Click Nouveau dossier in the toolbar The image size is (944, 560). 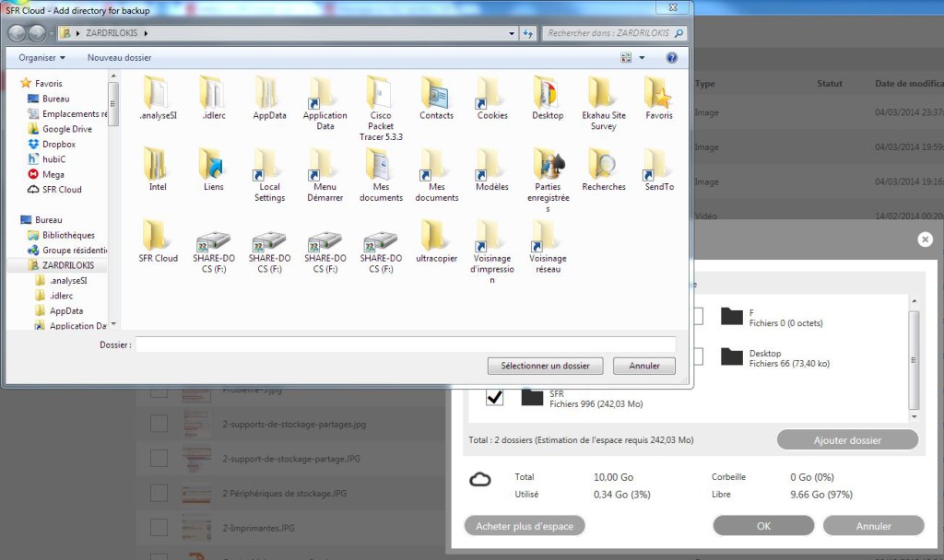(x=119, y=57)
